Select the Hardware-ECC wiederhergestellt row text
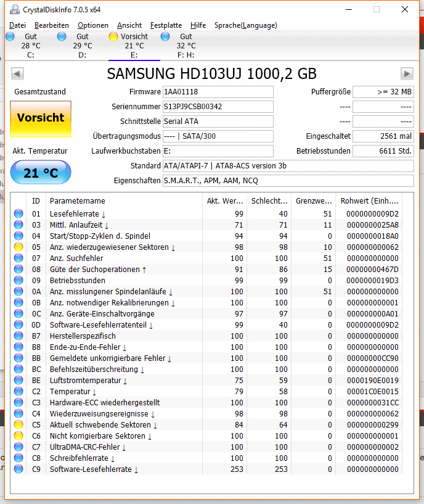424x504 pixels. click(105, 402)
